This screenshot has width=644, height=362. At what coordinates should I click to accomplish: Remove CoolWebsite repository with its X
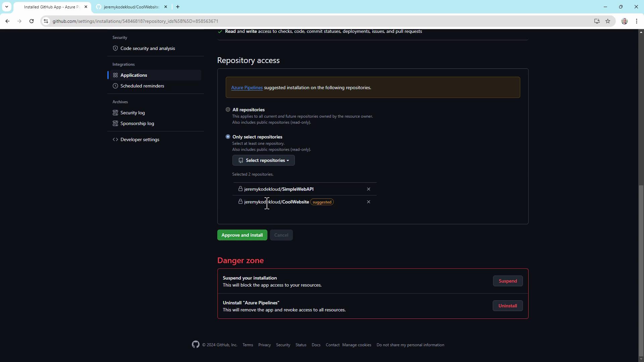pos(369,202)
